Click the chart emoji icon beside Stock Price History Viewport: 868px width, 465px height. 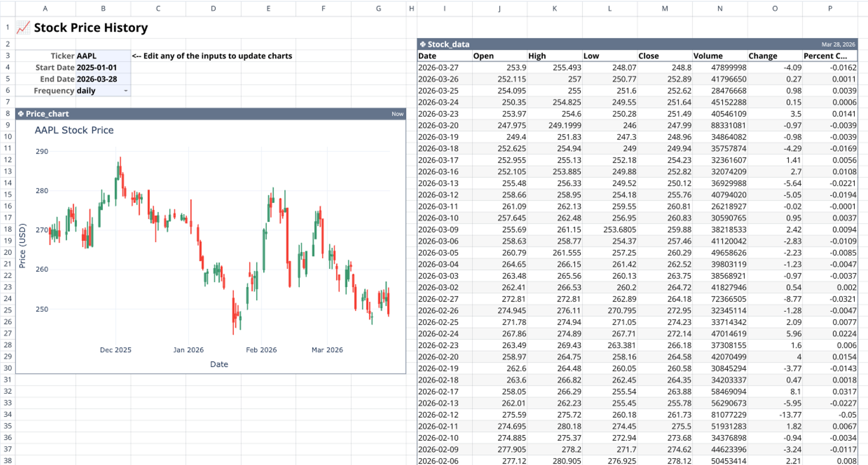pyautogui.click(x=23, y=27)
